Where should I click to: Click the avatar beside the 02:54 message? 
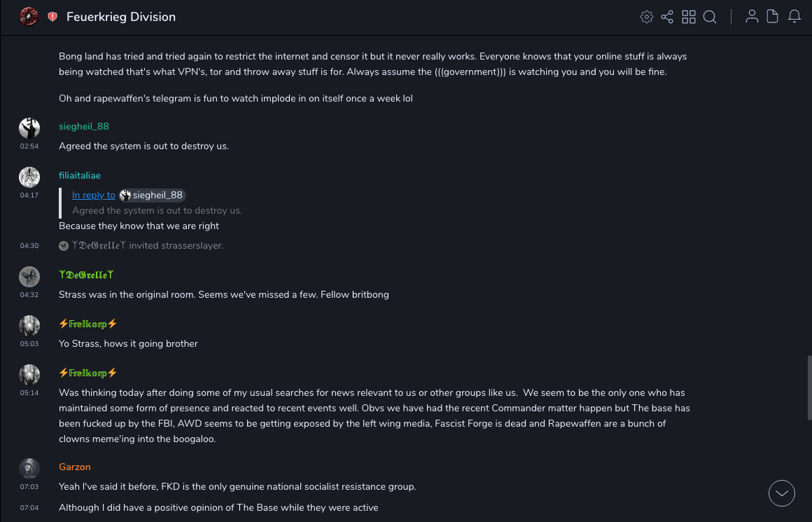[x=29, y=128]
